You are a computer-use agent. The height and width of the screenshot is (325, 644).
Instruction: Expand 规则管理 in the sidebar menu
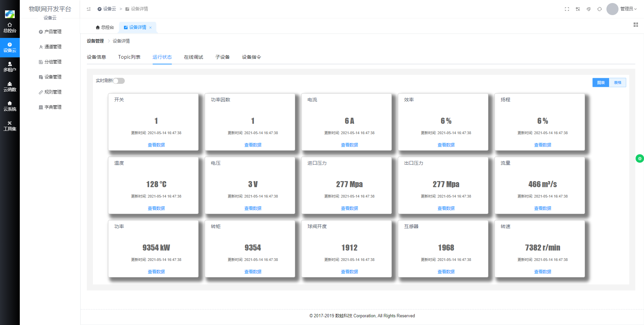(x=53, y=92)
